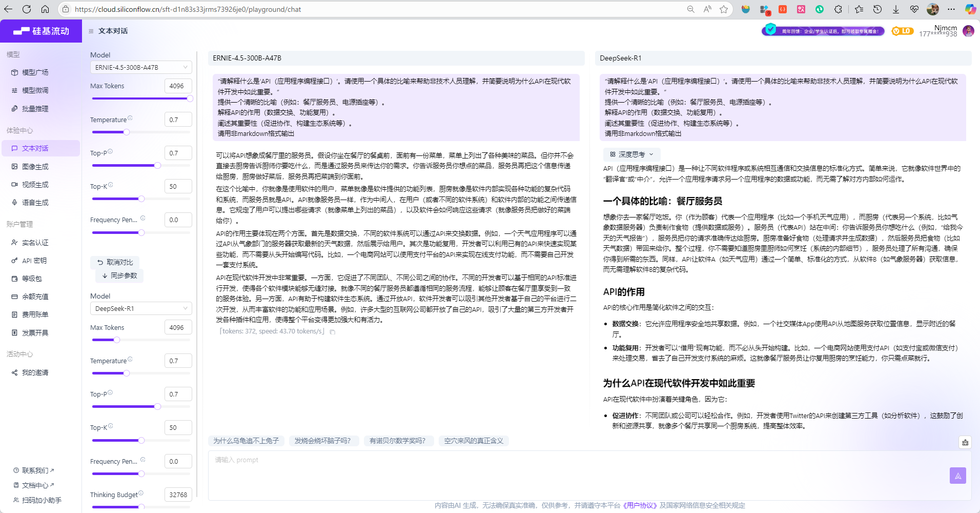Click the first Frequency Penalty info icon

143,218
